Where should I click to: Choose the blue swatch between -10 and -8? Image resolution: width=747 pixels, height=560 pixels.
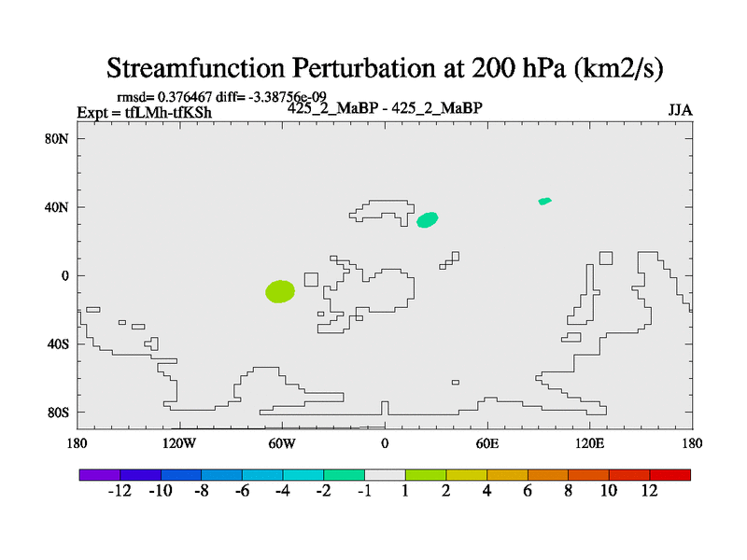click(180, 475)
